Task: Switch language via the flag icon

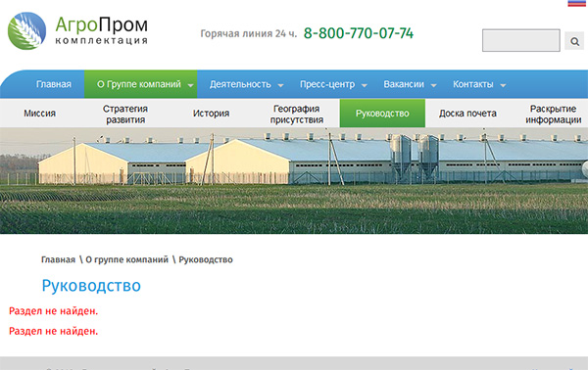Action: coord(577,3)
